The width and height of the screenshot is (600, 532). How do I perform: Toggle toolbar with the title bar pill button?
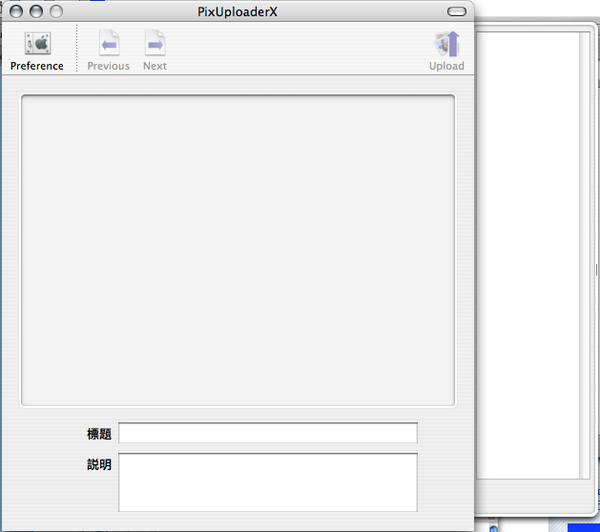(457, 11)
